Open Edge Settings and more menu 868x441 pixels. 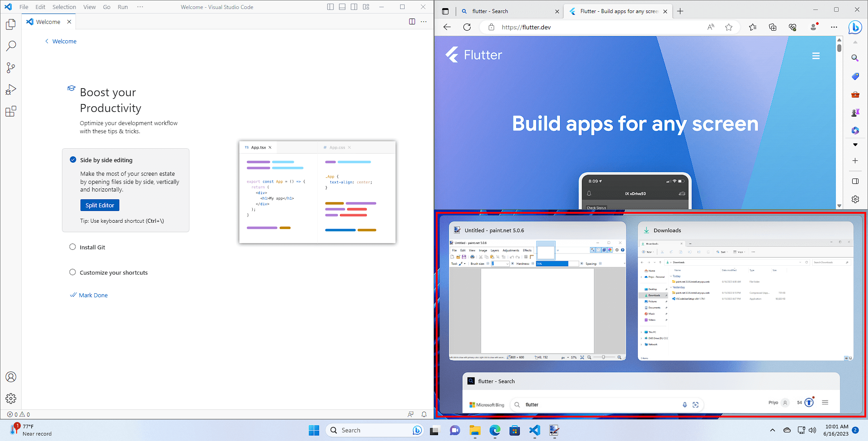coord(834,27)
